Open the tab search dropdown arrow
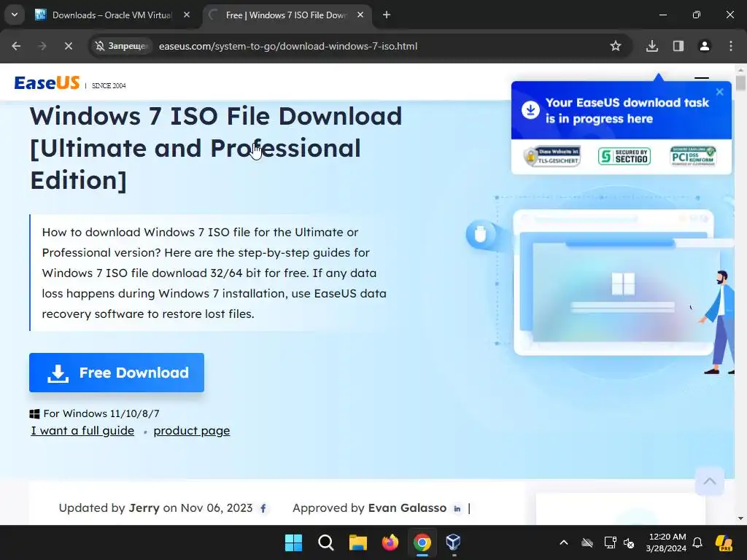The image size is (747, 560). point(15,15)
